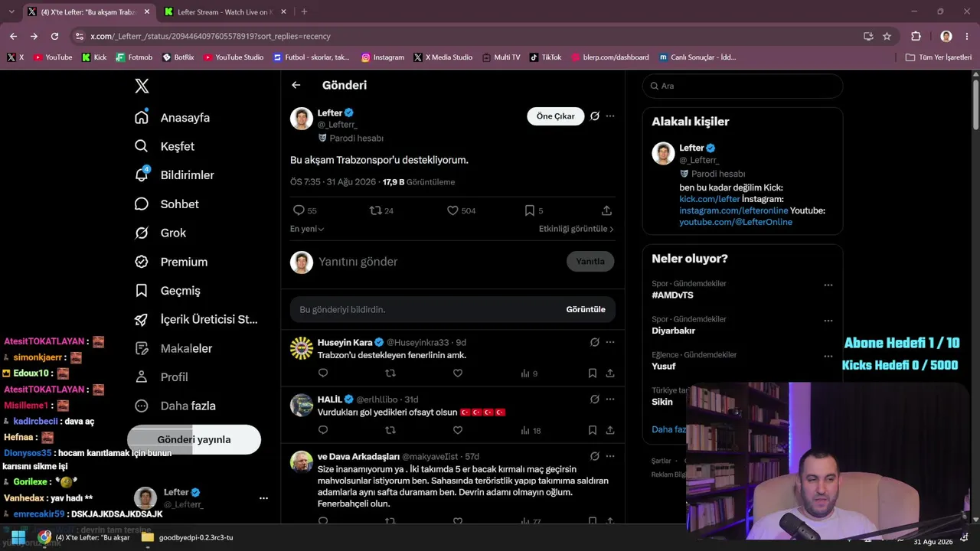View analytics of HALİL's comment
Image resolution: width=980 pixels, height=551 pixels.
[531, 430]
